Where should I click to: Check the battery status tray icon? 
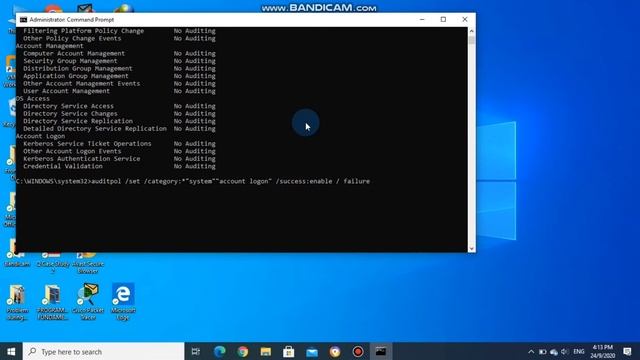[x=542, y=351]
